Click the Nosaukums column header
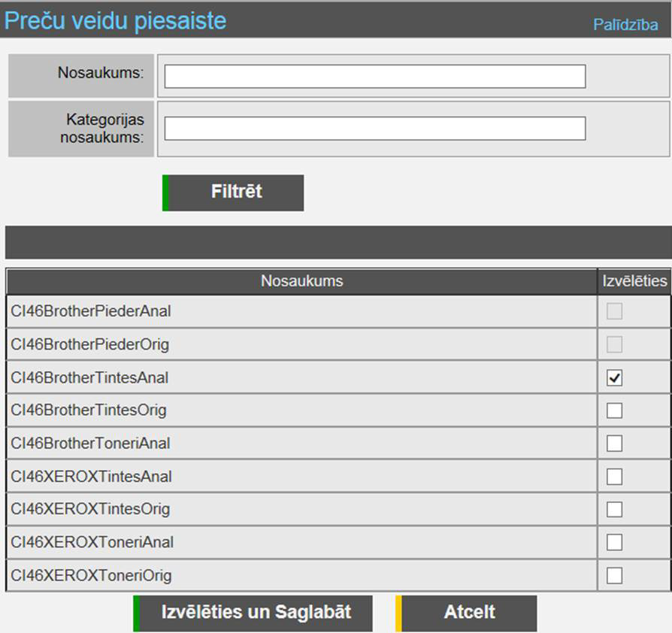This screenshot has width=672, height=633. pos(301,281)
